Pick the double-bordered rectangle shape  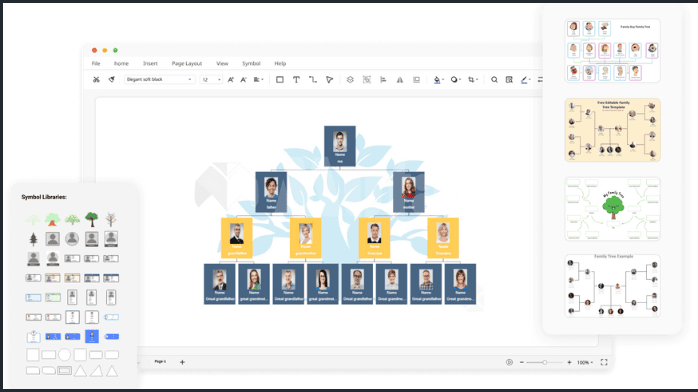tap(64, 371)
